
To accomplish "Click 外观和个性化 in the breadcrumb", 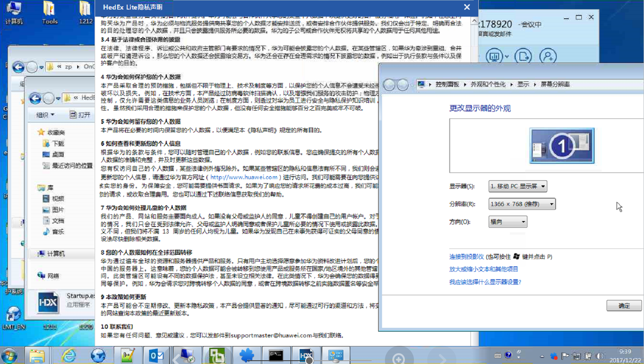I will (488, 84).
